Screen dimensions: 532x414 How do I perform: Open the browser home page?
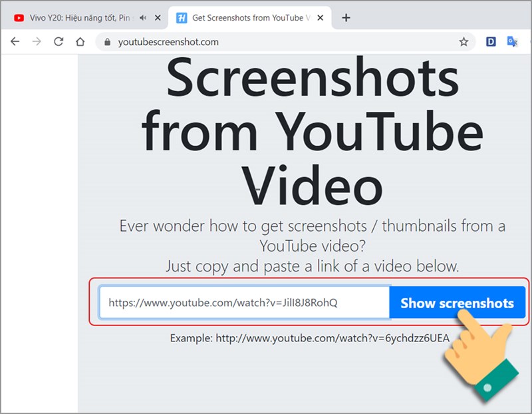pyautogui.click(x=80, y=42)
